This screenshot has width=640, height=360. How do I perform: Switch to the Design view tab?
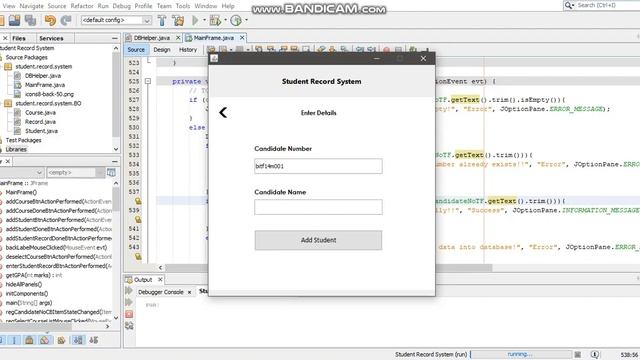click(x=162, y=50)
